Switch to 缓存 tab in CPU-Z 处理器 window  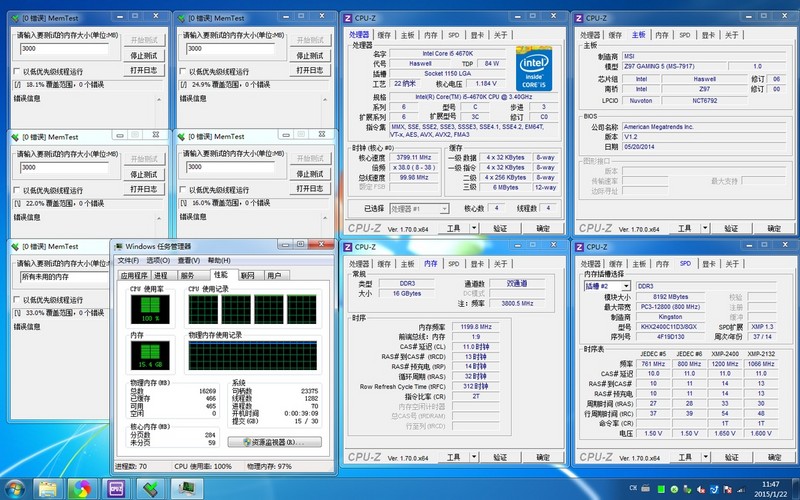tap(384, 35)
